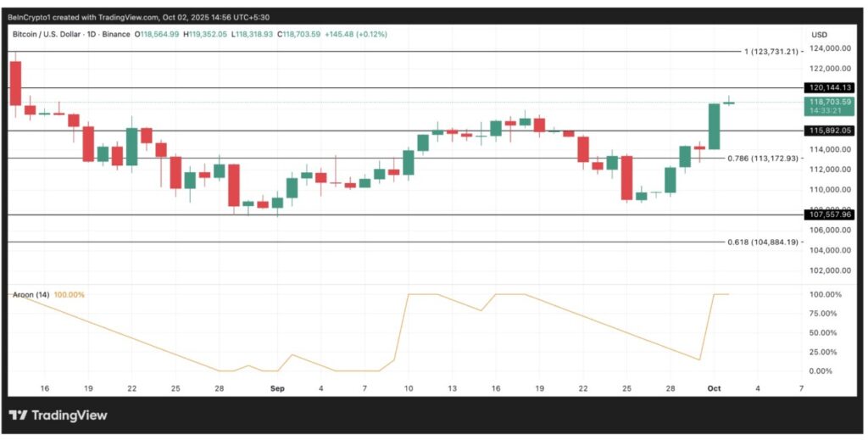
Task: Click the Aroon (14) indicator label
Action: 31,295
